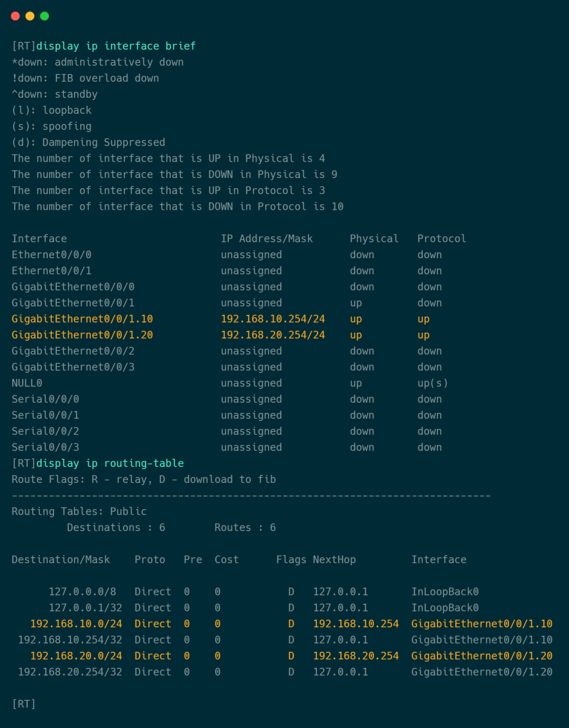The width and height of the screenshot is (569, 728).
Task: Click the 'DOWN in Physical is 9' line
Action: click(x=175, y=174)
